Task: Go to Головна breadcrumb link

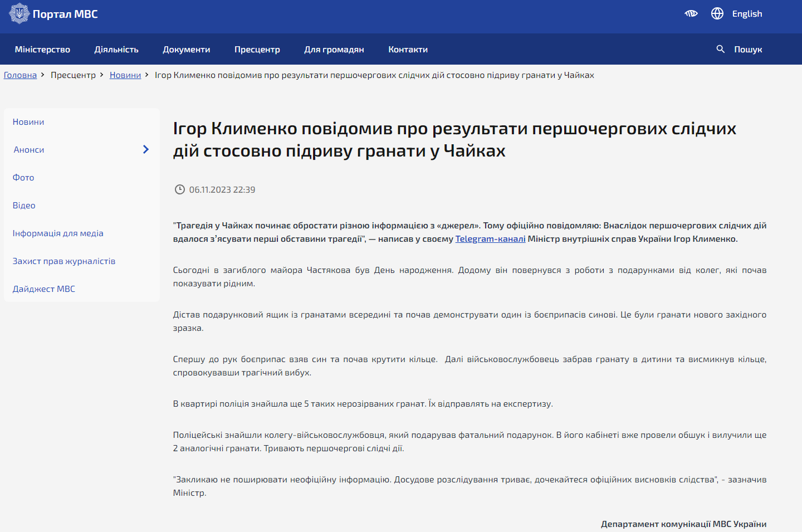Action: (20, 75)
